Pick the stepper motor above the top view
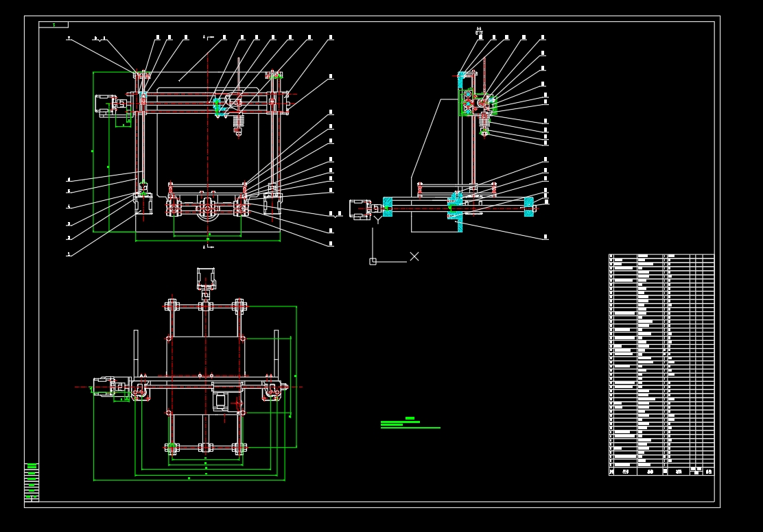Screen dimensions: 763x532 (206, 278)
